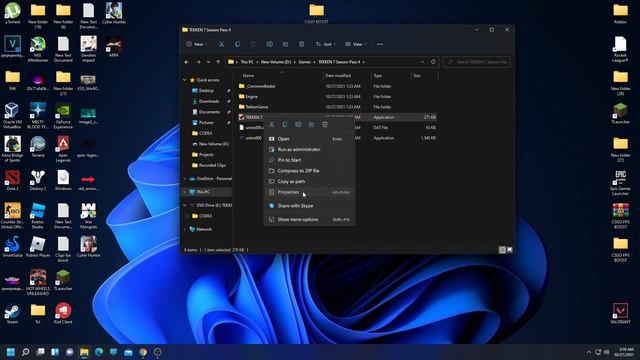Click the Delete icon in context menu

click(x=325, y=124)
